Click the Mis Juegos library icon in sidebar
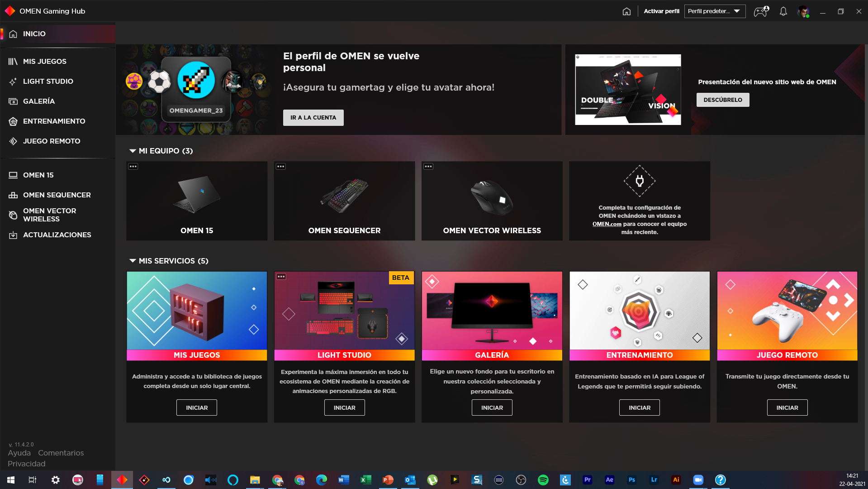This screenshot has width=868, height=489. [13, 62]
